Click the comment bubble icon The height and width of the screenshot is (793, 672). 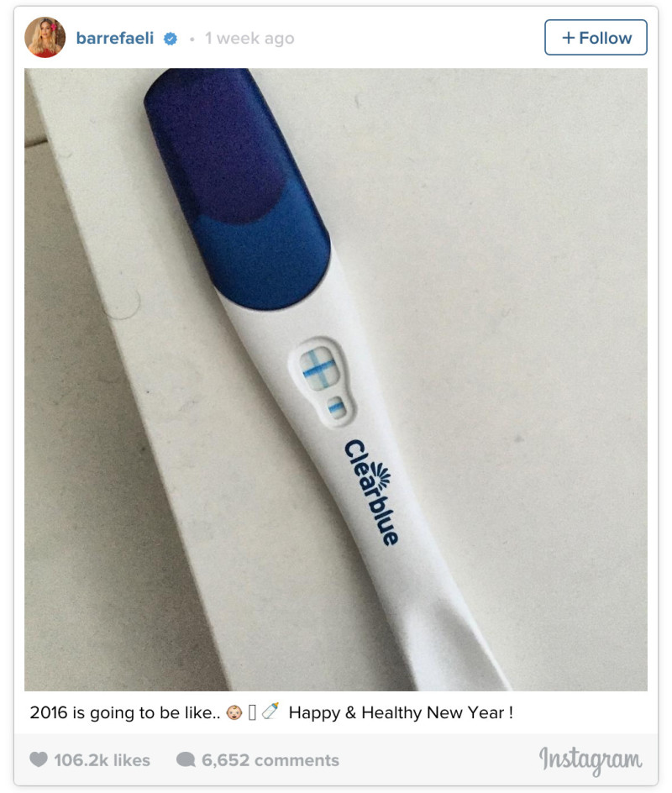186,759
